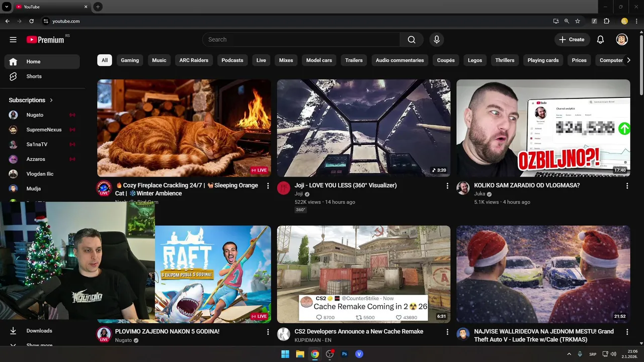Click the search magnifier button
Viewport: 644px width, 362px height.
click(x=412, y=40)
